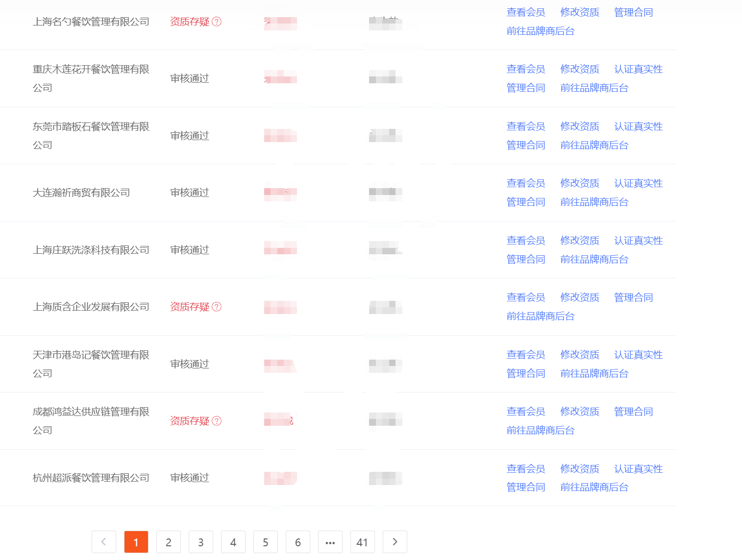Select page 4 in pagination
The image size is (742, 560).
click(x=233, y=542)
